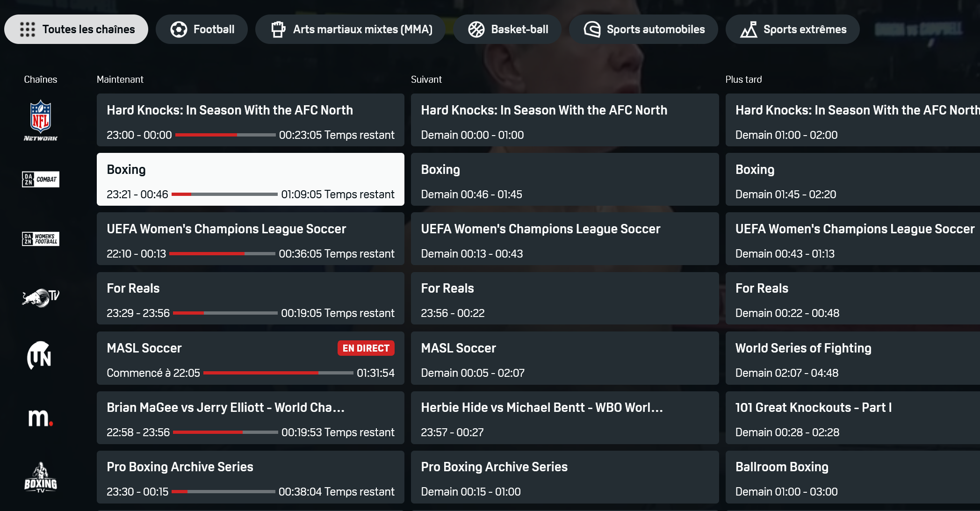Image resolution: width=980 pixels, height=511 pixels.
Task: Select Ballroom Boxing later program
Action: [853, 477]
